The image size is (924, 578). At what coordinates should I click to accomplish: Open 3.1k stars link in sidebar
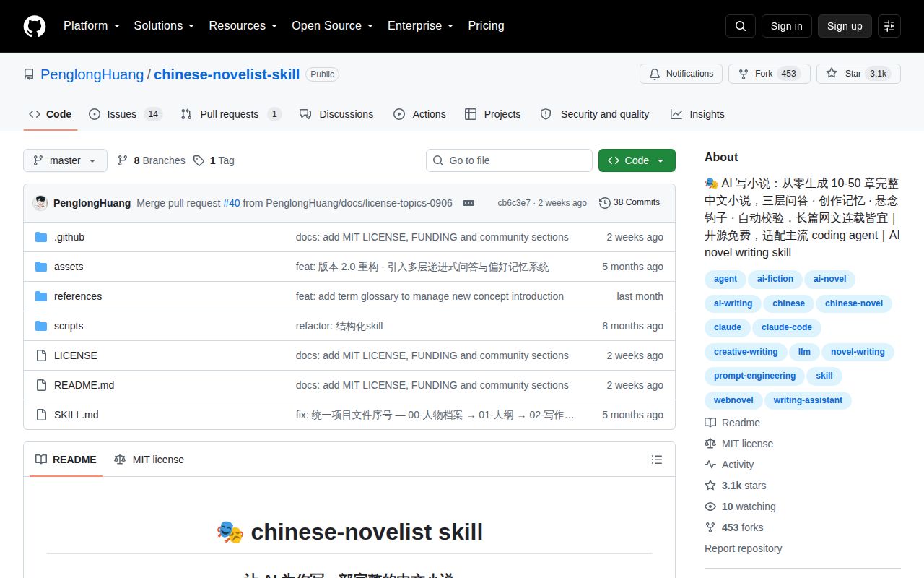736,486
